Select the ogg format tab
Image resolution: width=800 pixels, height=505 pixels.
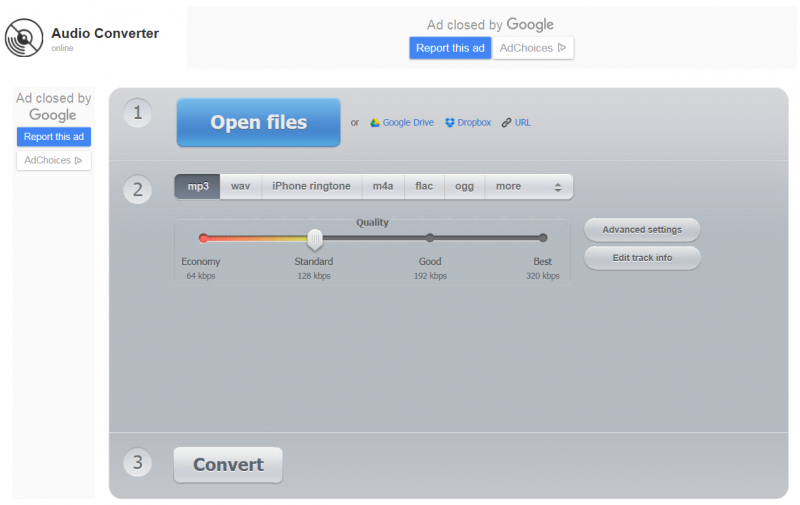tap(464, 186)
